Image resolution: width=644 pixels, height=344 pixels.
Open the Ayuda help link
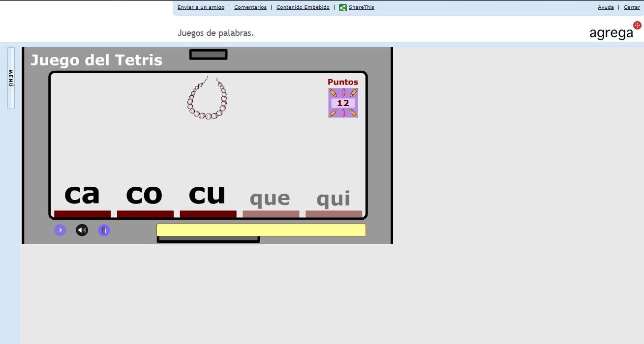pyautogui.click(x=606, y=7)
